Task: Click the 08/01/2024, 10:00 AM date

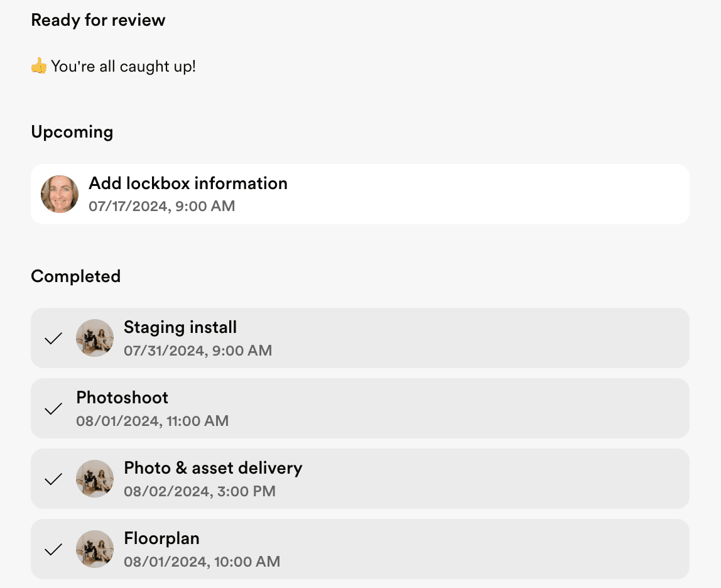Action: click(x=202, y=561)
